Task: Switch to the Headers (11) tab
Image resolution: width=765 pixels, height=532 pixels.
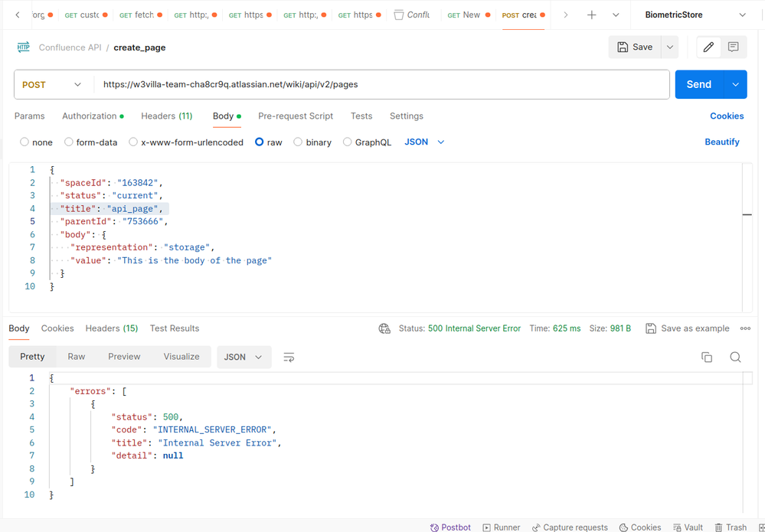Action: 167,116
